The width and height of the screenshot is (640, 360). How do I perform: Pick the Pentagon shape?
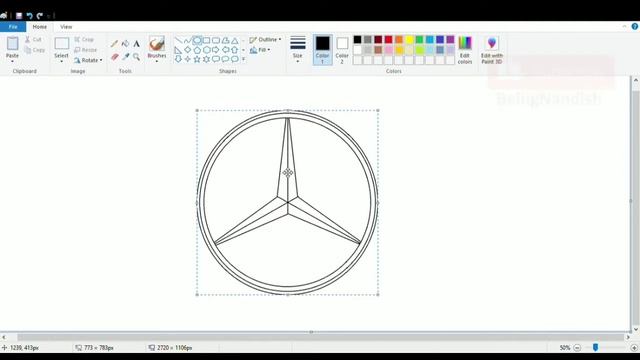click(x=197, y=50)
